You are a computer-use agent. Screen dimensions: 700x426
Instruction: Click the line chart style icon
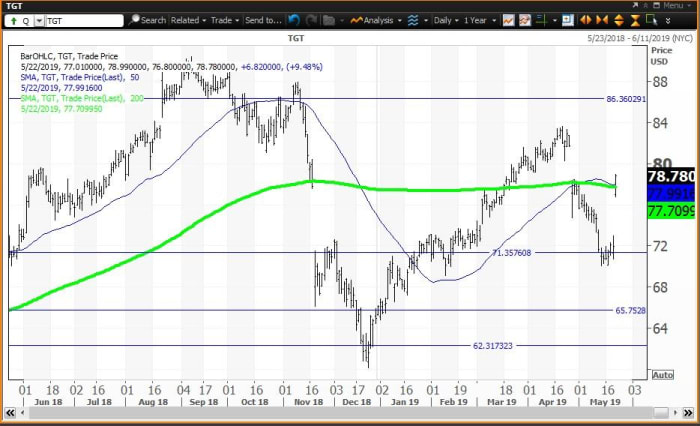point(508,20)
